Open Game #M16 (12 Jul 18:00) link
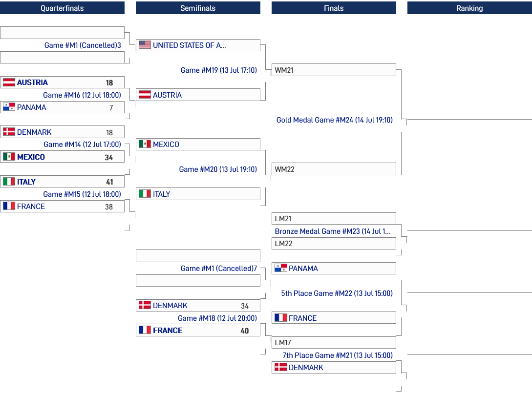The image size is (532, 394). click(x=82, y=95)
